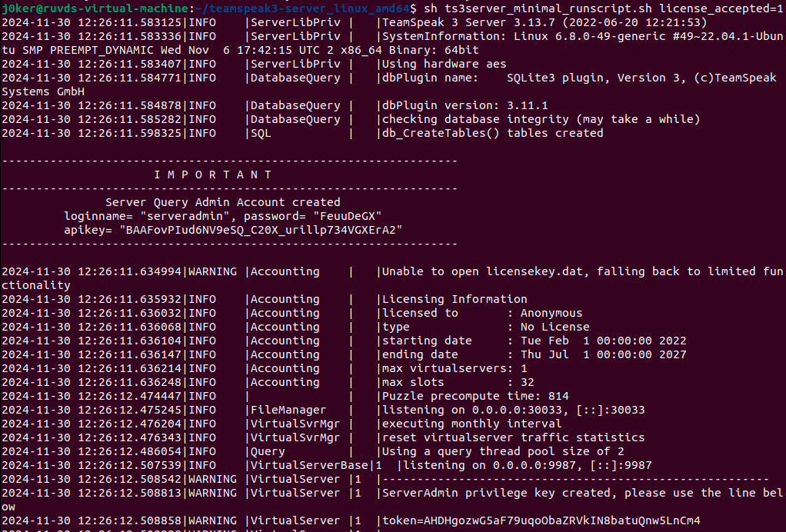Click the privilege key token=AHDHgozwG5aF79 line

click(x=541, y=520)
